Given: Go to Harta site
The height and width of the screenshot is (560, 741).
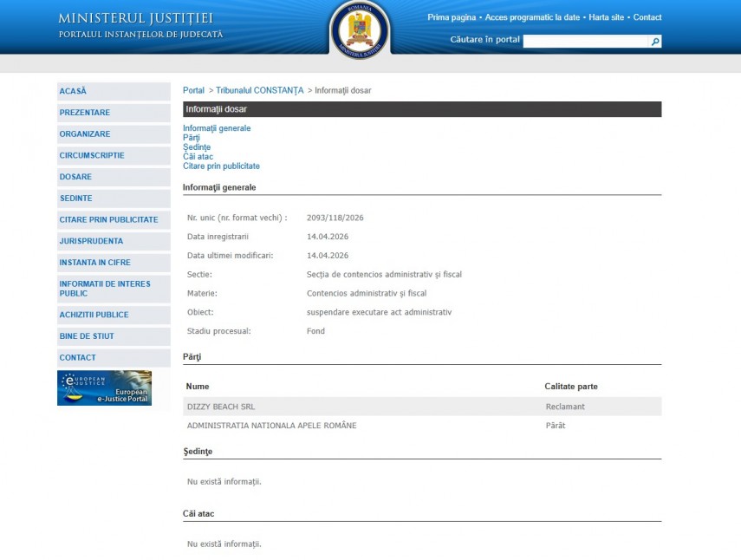Looking at the screenshot, I should (607, 17).
